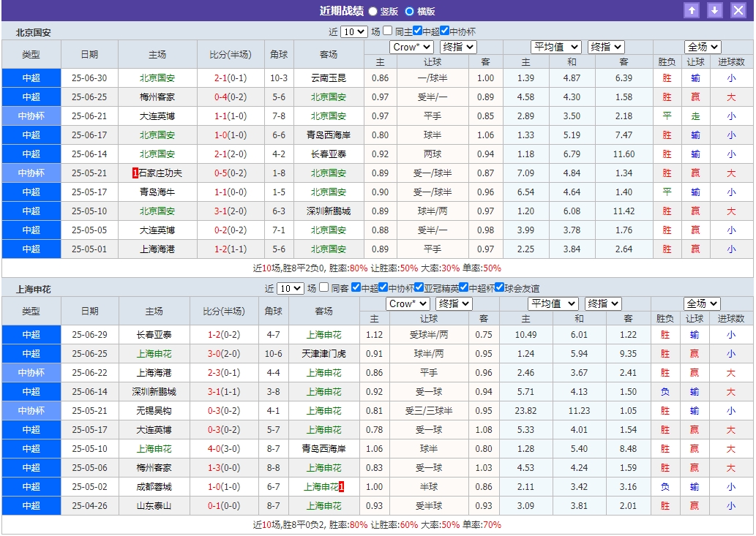This screenshot has height=536, width=756.
Task: Enable the 同客 checkbox for 上海申花
Action: click(x=322, y=289)
